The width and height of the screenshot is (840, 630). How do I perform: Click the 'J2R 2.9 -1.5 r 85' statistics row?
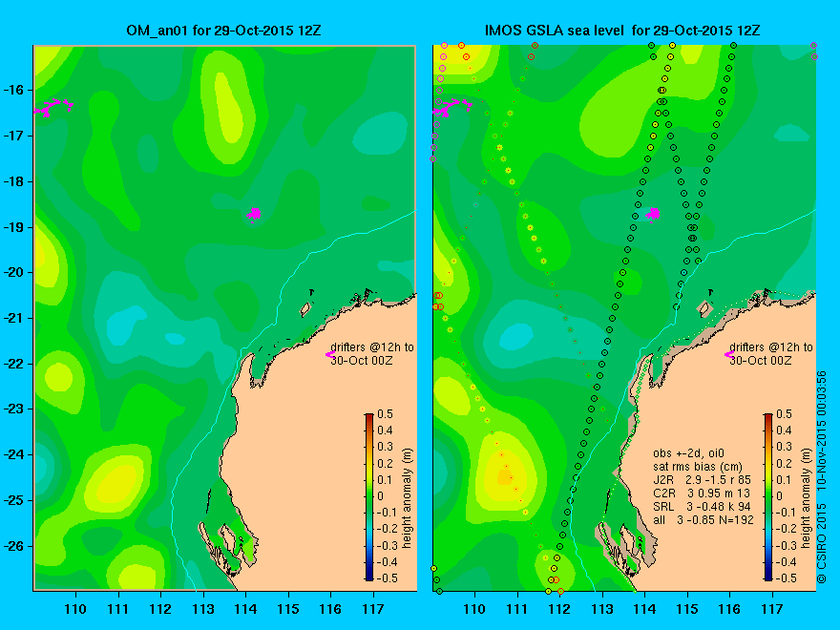coord(703,480)
